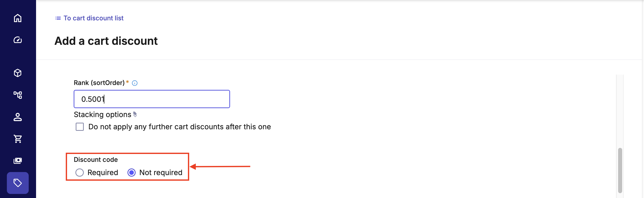Image resolution: width=644 pixels, height=198 pixels.
Task: Click the "Do not apply any further" label text
Action: (180, 127)
